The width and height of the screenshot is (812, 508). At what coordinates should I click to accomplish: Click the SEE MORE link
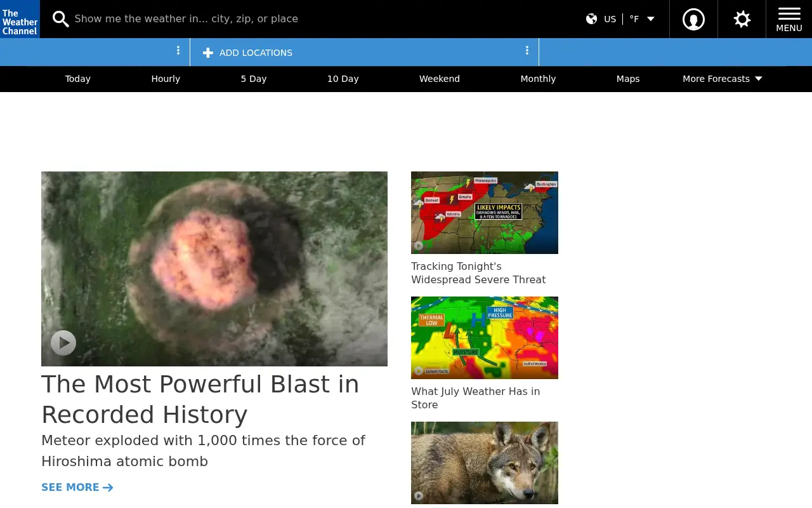[77, 487]
